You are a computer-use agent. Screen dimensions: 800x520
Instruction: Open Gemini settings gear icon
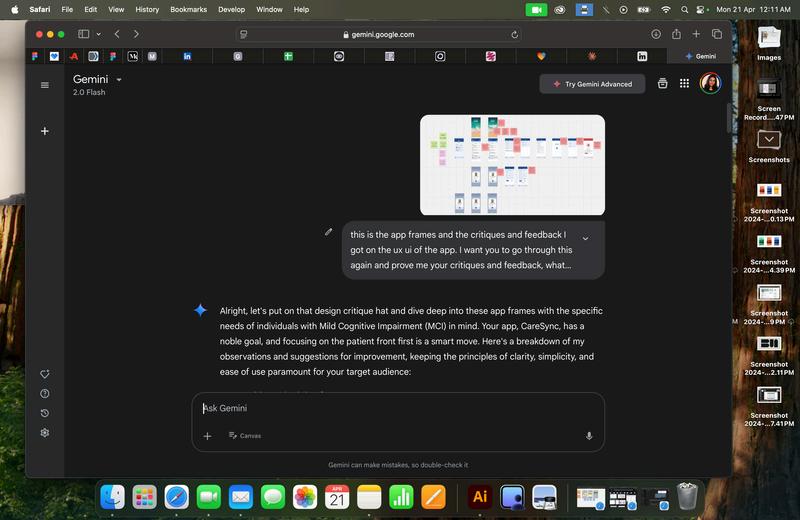45,433
